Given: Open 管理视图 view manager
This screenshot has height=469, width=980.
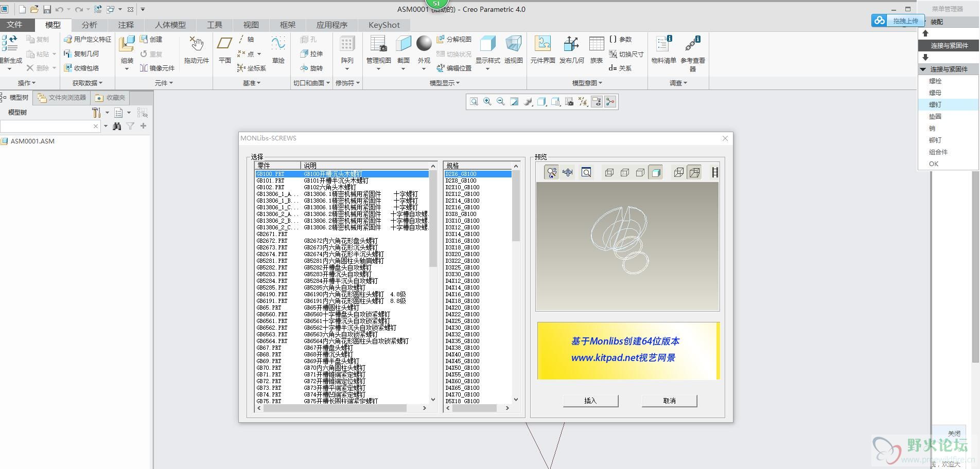Looking at the screenshot, I should point(378,44).
